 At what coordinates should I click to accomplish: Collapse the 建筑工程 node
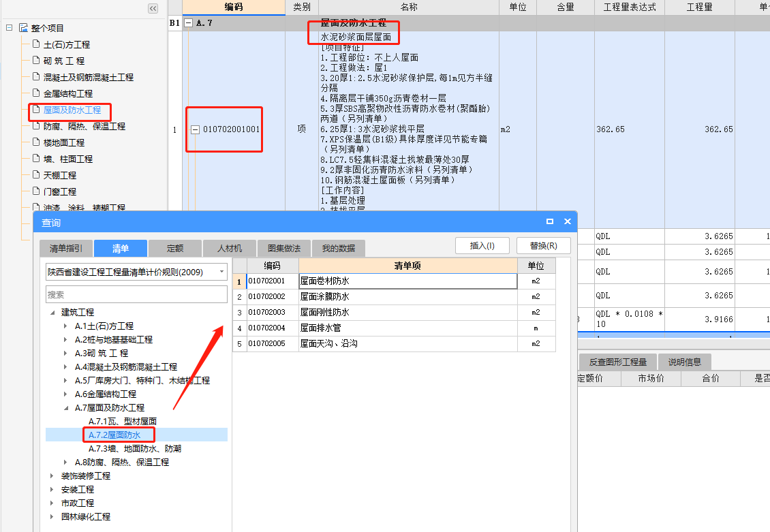point(52,313)
